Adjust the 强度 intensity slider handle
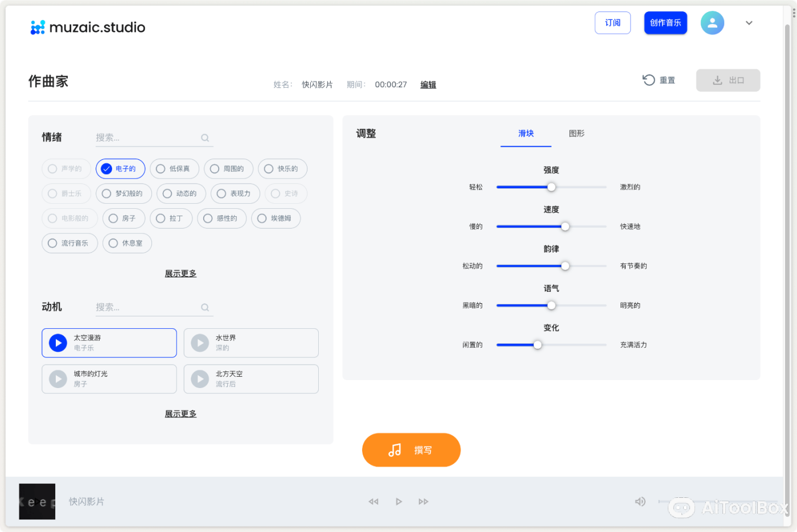797x532 pixels. pos(550,187)
